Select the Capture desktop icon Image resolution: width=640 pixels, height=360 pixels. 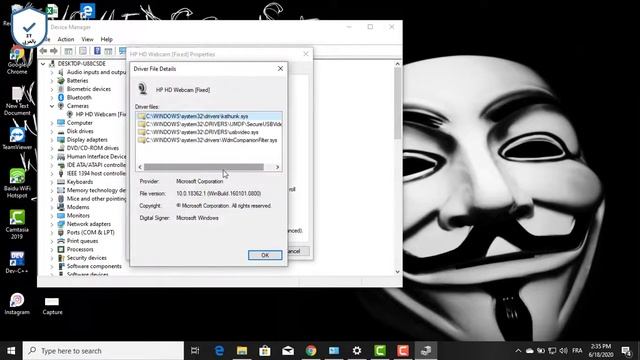[52, 306]
